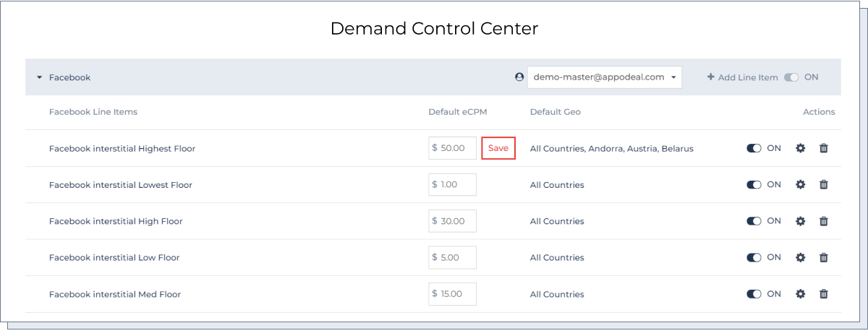The width and height of the screenshot is (868, 336).
Task: Click Add Line Item
Action: click(x=742, y=77)
